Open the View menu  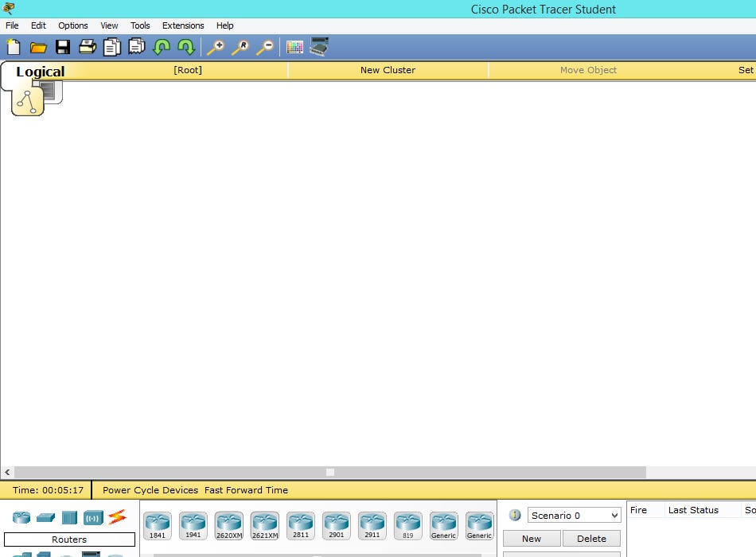(x=109, y=25)
